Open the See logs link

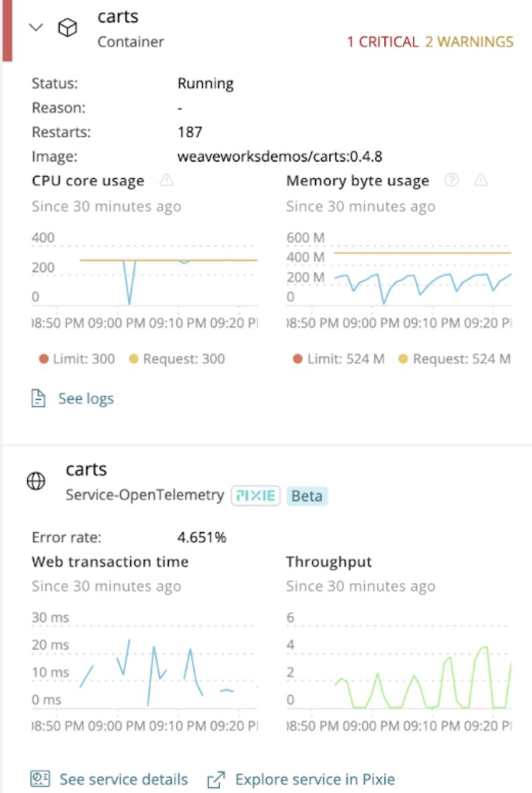[86, 398]
